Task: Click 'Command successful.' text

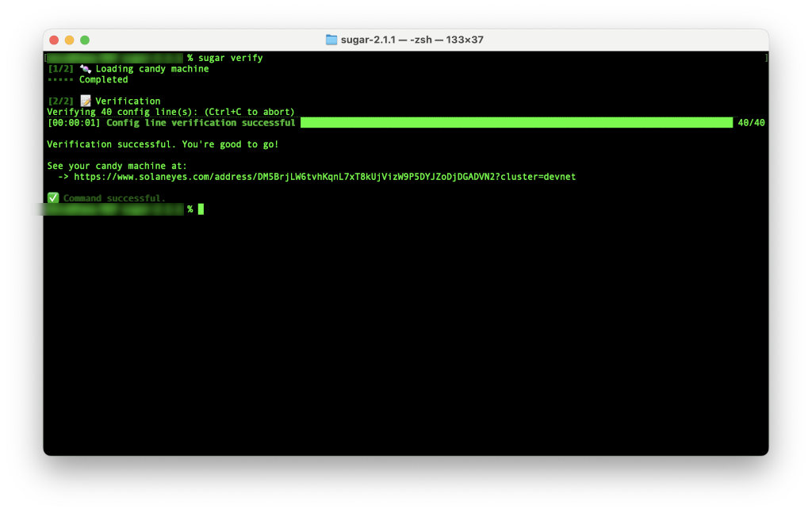Action: pyautogui.click(x=114, y=198)
